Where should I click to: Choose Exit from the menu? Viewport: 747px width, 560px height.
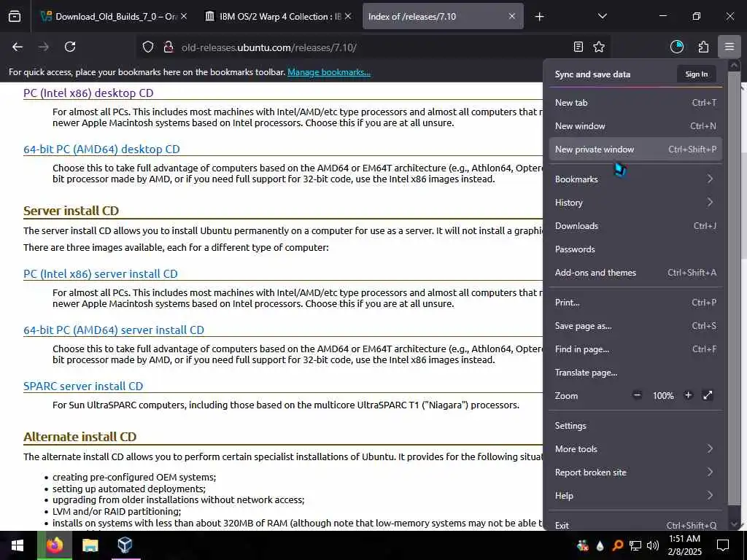635,525
